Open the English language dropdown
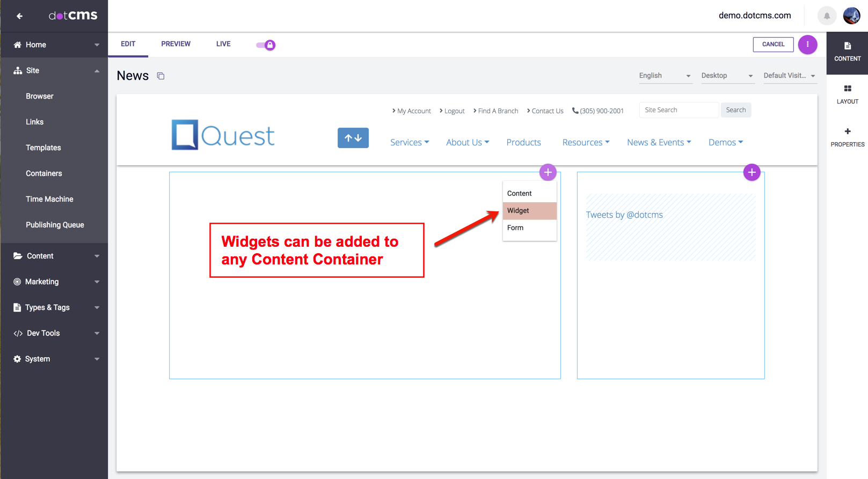The height and width of the screenshot is (479, 868). (665, 76)
